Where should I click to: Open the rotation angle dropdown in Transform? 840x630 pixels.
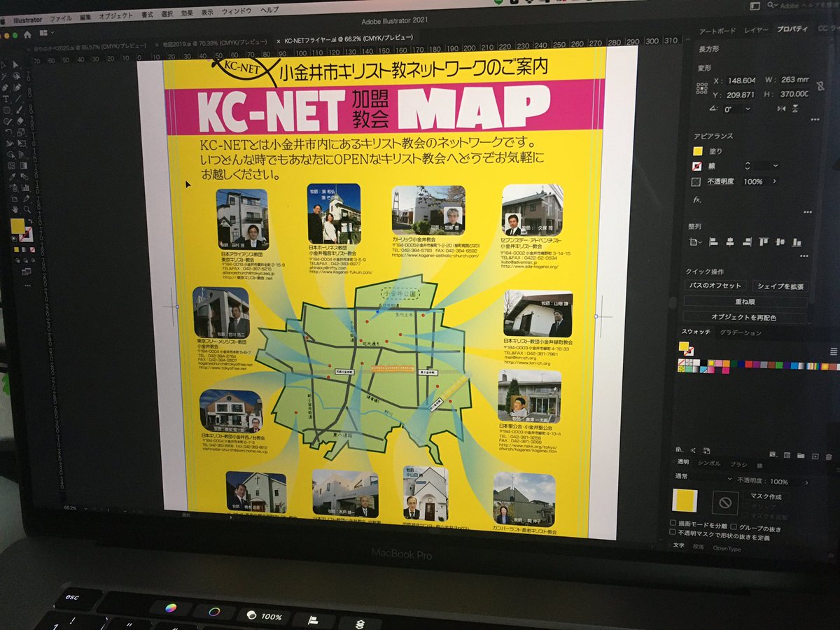(x=748, y=108)
